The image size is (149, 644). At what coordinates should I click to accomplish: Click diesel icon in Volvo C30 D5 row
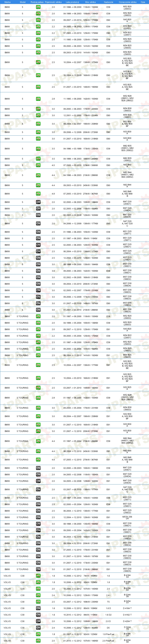38,628
